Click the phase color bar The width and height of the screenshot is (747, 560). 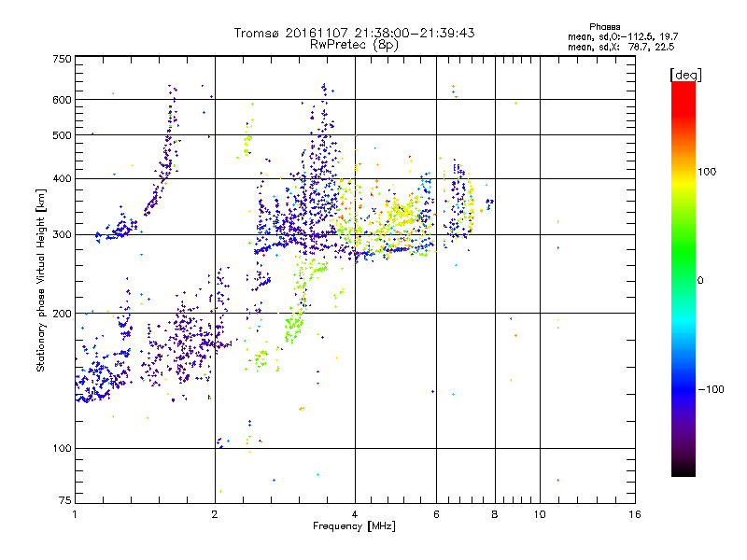point(684,279)
